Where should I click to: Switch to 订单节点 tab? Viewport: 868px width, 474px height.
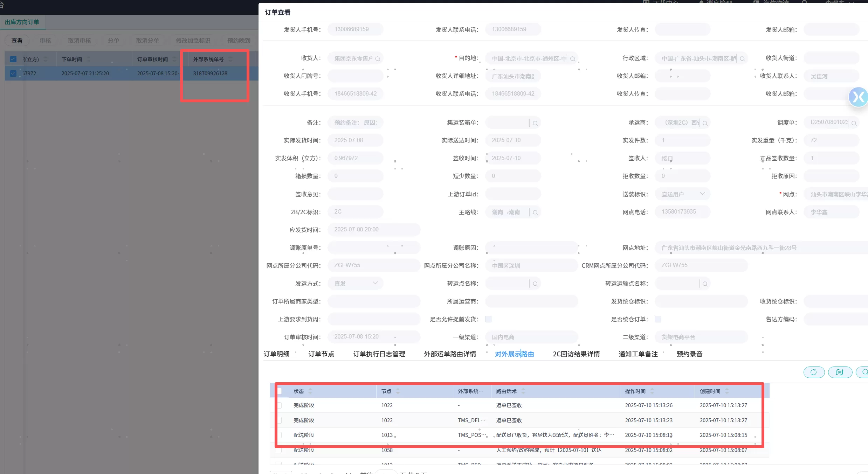(x=321, y=354)
